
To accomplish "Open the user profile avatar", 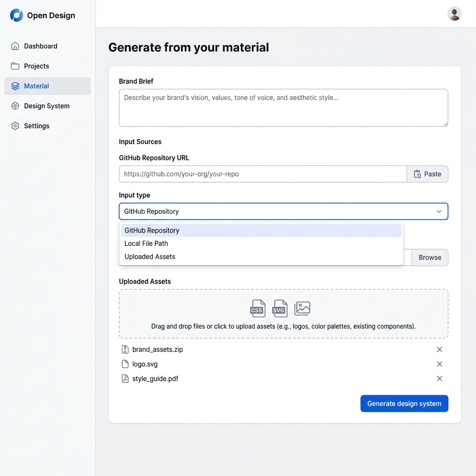I will 454,13.
